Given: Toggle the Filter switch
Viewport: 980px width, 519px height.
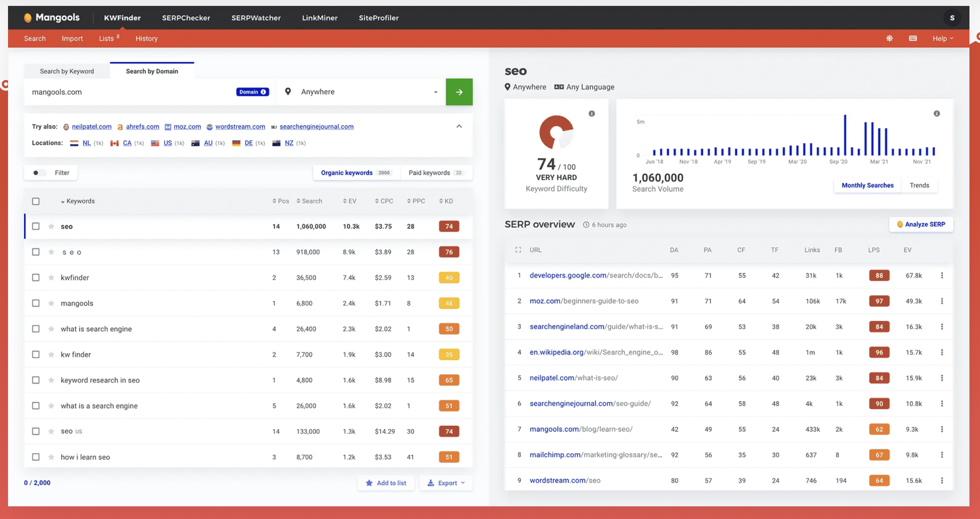Looking at the screenshot, I should tap(39, 173).
